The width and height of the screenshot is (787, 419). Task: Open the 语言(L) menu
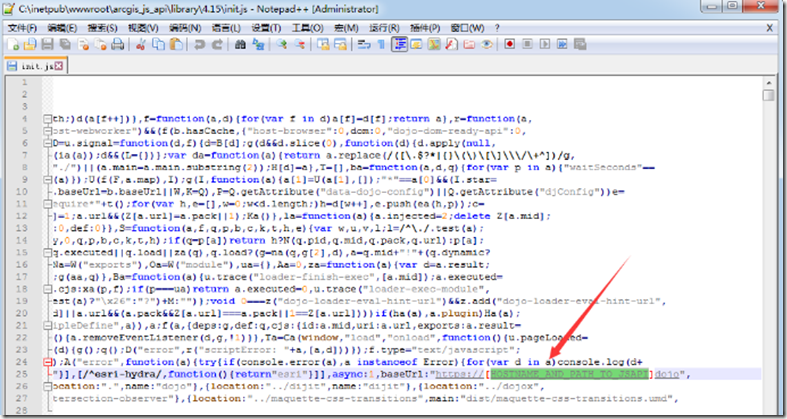[x=226, y=28]
